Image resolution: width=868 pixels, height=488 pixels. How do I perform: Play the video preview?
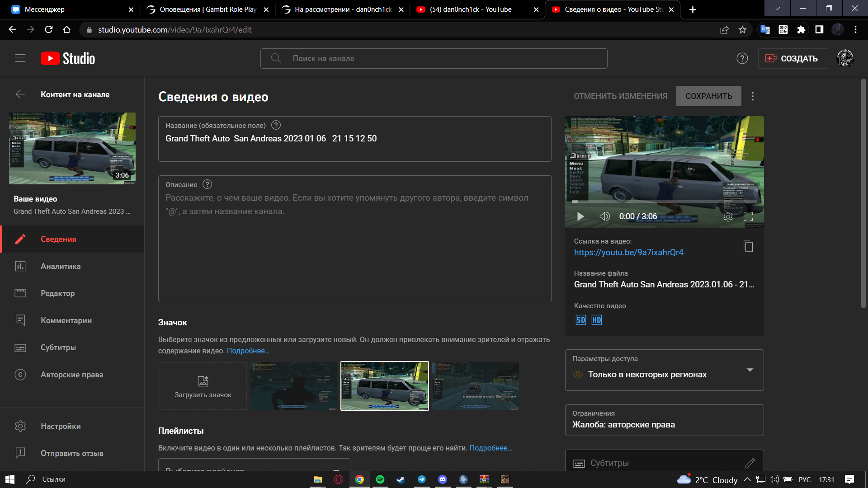580,216
